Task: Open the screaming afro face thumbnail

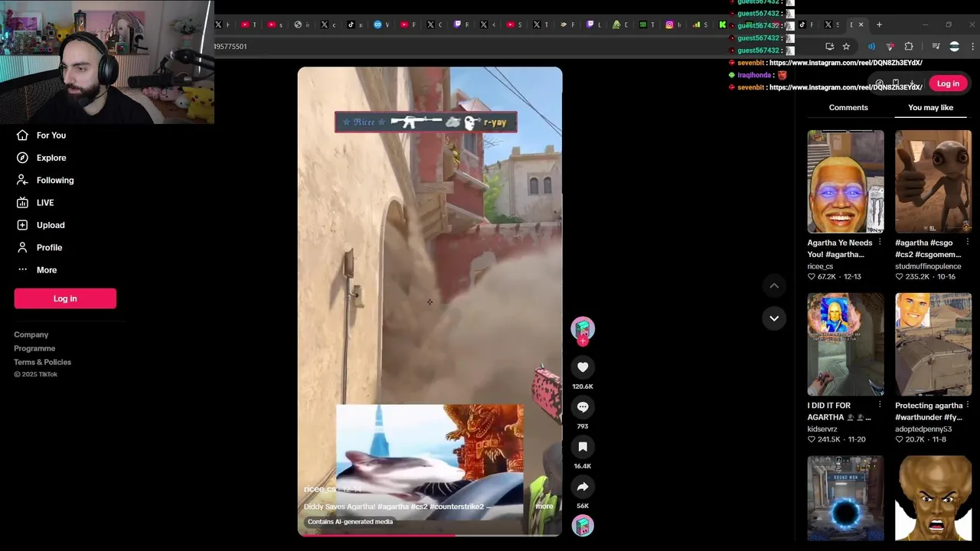Action: coord(933,499)
